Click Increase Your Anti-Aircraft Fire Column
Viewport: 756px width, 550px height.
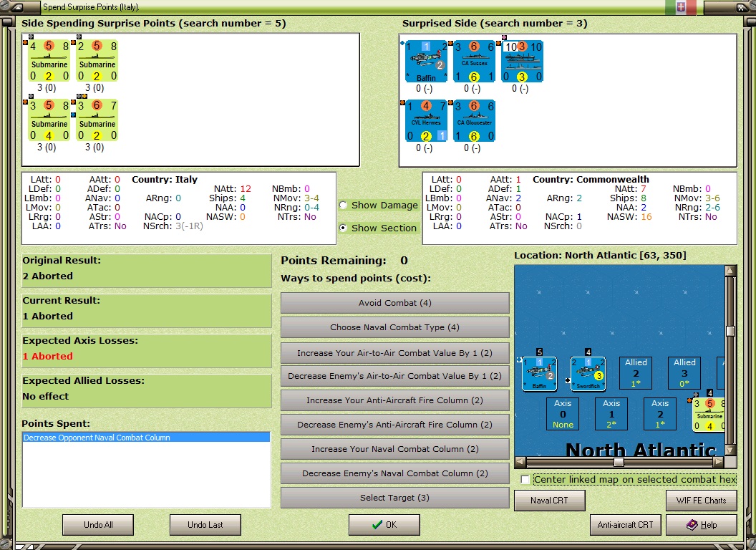tap(395, 400)
